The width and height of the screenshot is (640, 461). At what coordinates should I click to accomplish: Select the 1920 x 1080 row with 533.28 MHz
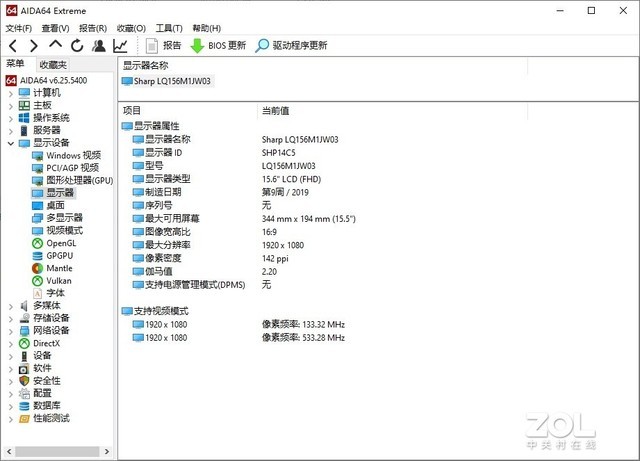(239, 338)
